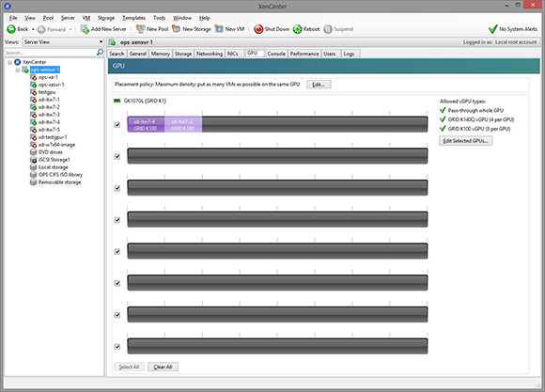
Task: Click the Removable storage icon
Action: pyautogui.click(x=34, y=182)
